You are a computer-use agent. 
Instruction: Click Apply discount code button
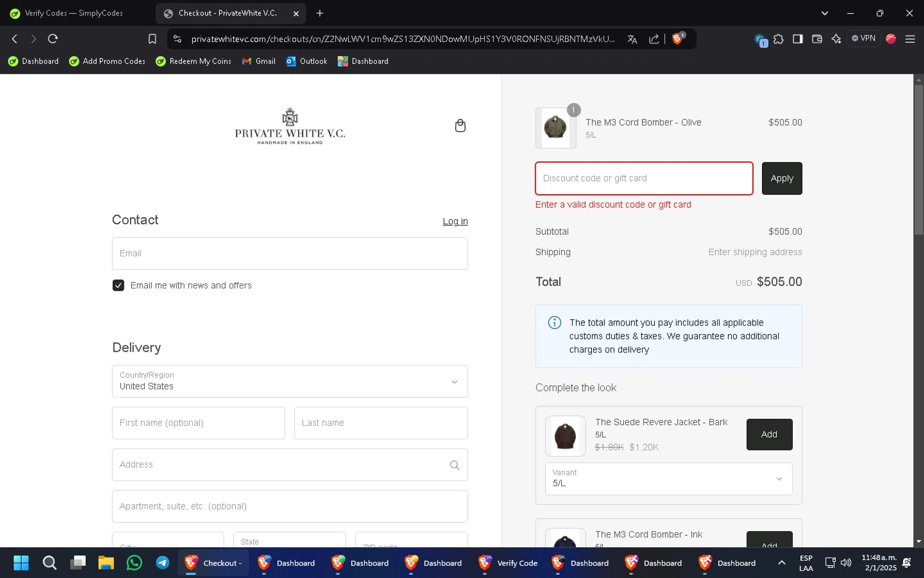(x=782, y=178)
